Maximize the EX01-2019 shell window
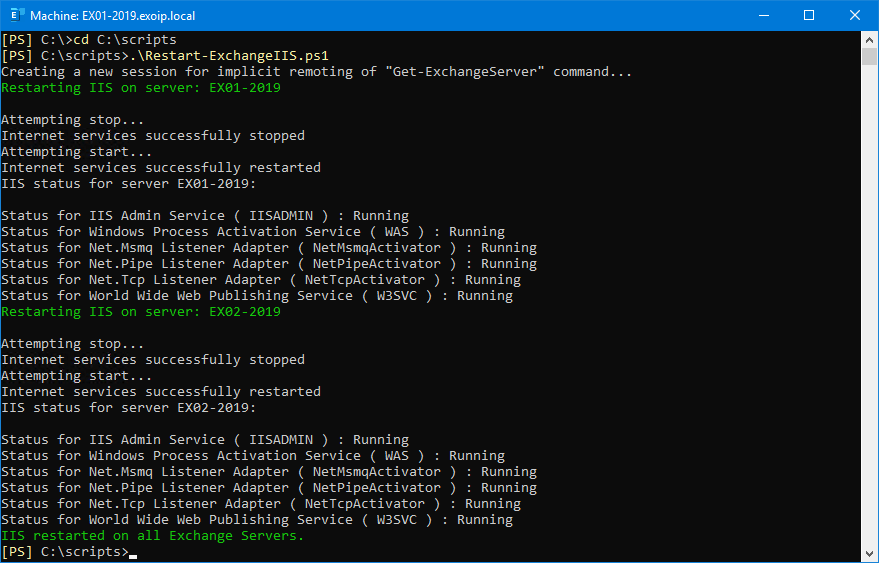The image size is (879, 563). pyautogui.click(x=809, y=15)
